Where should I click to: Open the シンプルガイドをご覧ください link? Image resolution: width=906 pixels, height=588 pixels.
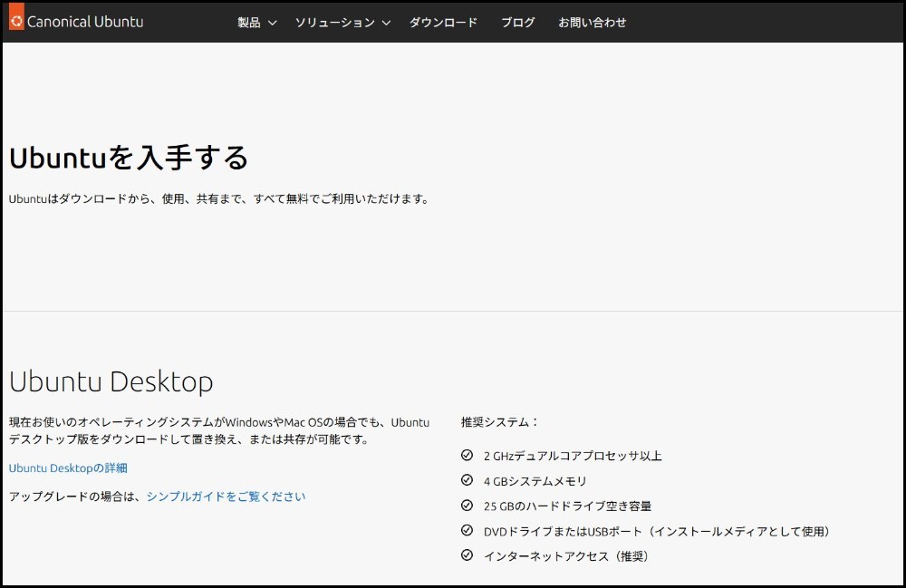[x=226, y=496]
